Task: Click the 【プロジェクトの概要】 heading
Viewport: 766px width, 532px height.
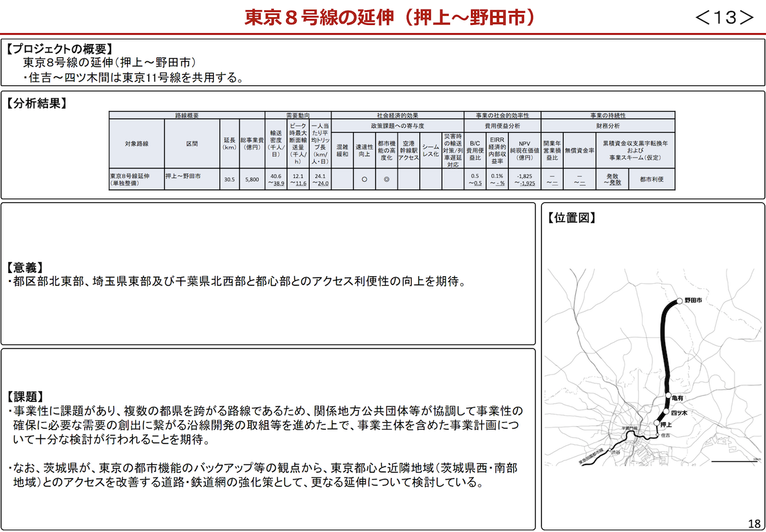Action: pyautogui.click(x=59, y=48)
